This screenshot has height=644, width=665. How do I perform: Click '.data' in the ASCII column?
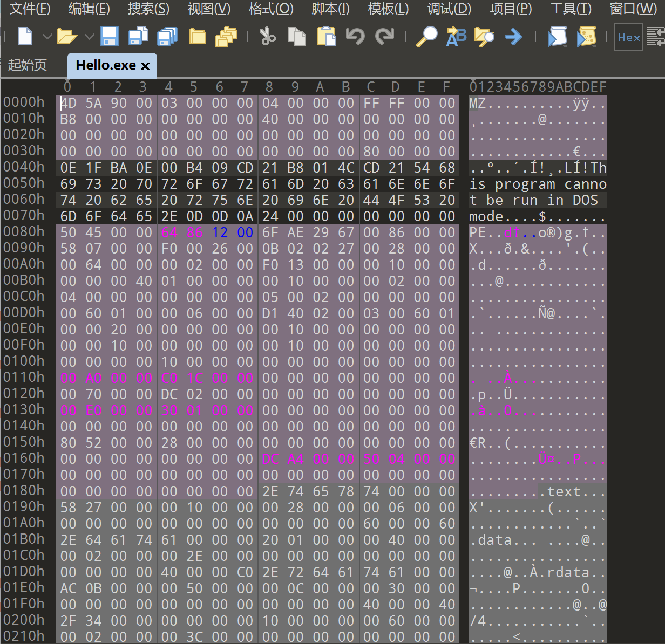pos(491,540)
